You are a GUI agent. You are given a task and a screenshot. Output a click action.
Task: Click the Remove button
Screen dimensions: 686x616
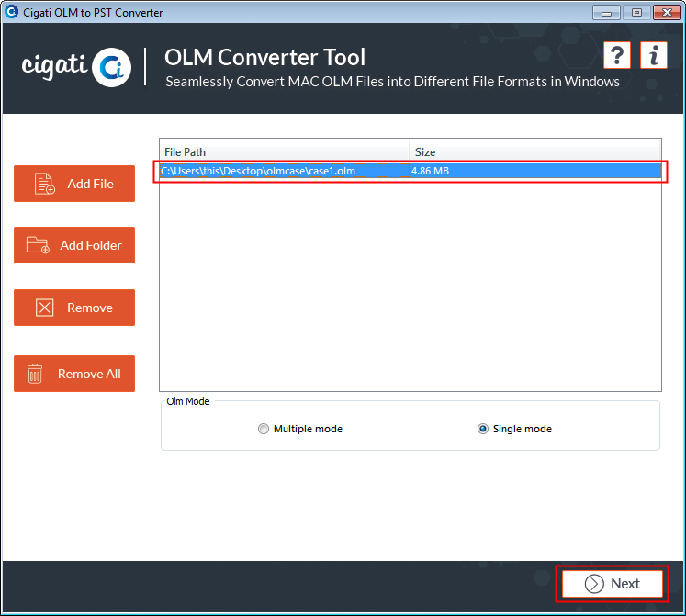74,308
